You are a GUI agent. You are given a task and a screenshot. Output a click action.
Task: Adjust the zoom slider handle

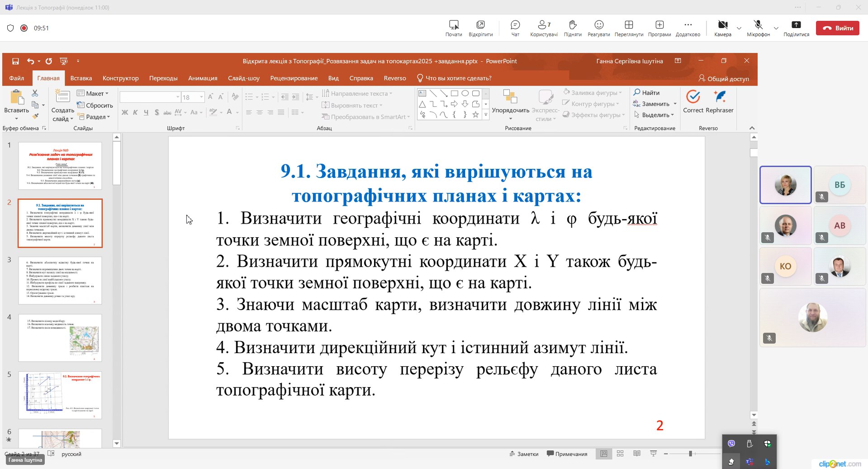click(690, 454)
